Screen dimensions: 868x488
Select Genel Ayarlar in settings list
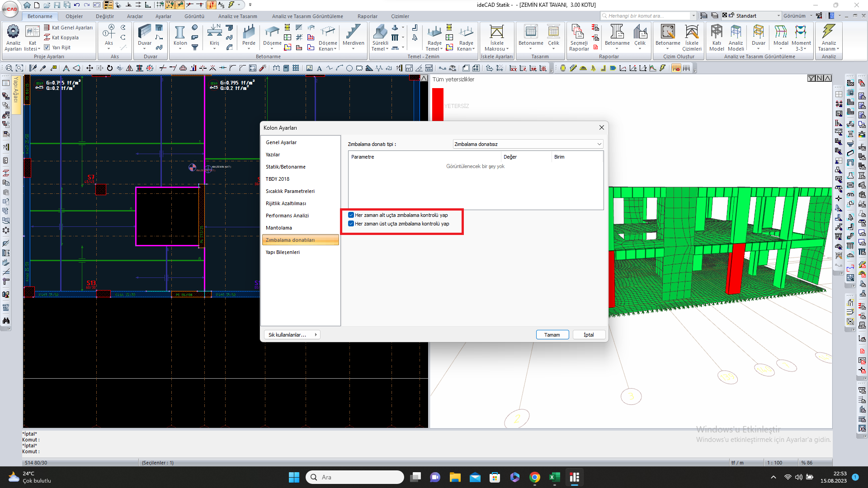[x=301, y=142]
